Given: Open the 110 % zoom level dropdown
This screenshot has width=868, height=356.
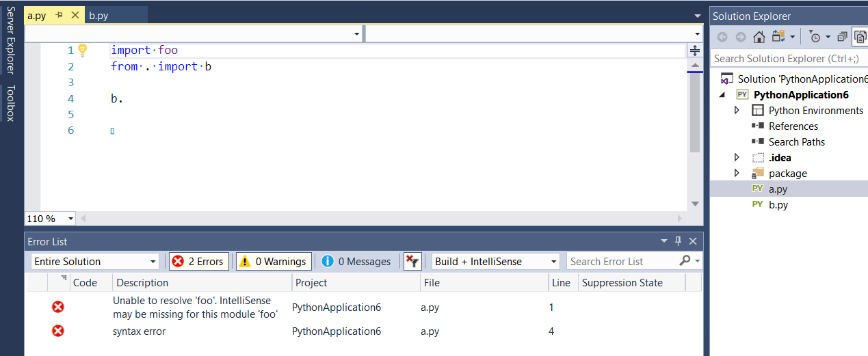Looking at the screenshot, I should pos(70,219).
